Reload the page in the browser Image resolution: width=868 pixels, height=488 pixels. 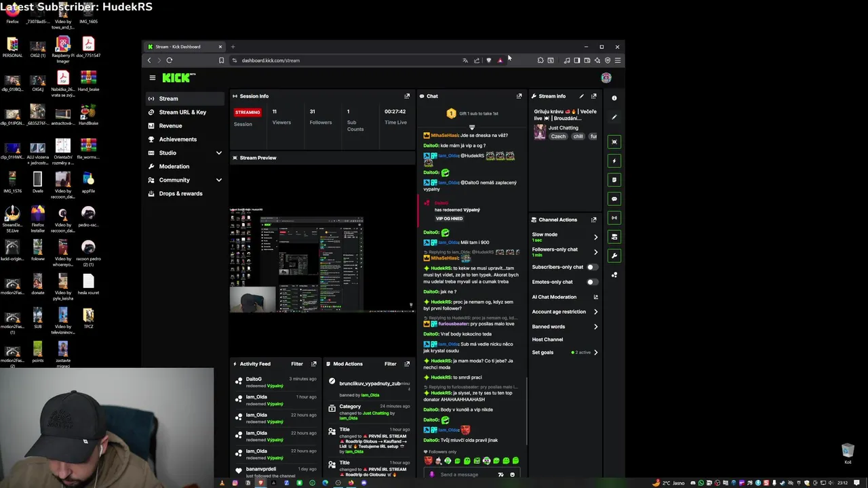pyautogui.click(x=170, y=60)
